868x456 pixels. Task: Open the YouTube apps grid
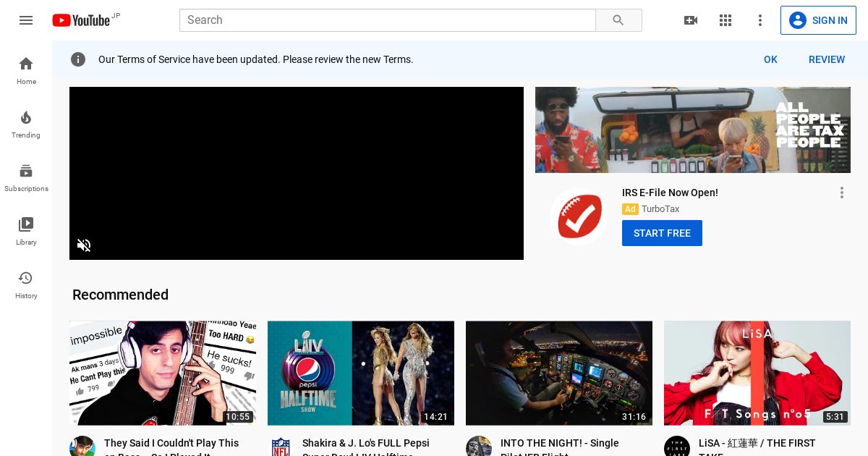pyautogui.click(x=726, y=20)
